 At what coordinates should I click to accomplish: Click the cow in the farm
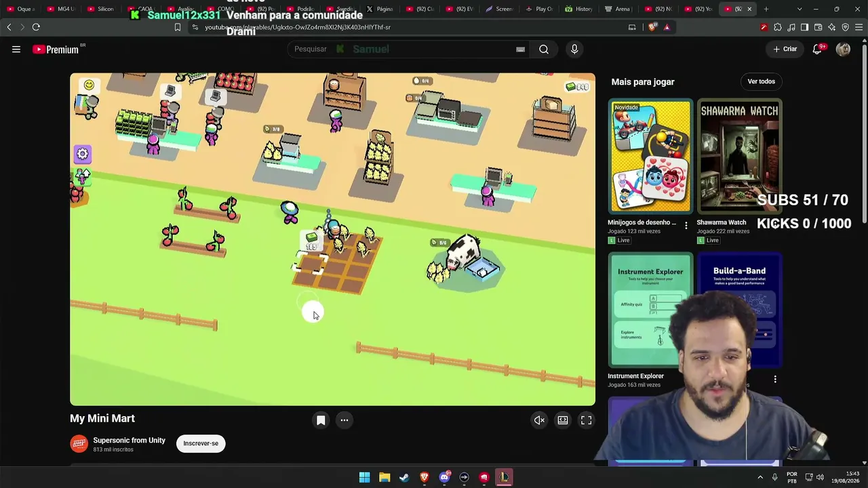click(466, 252)
